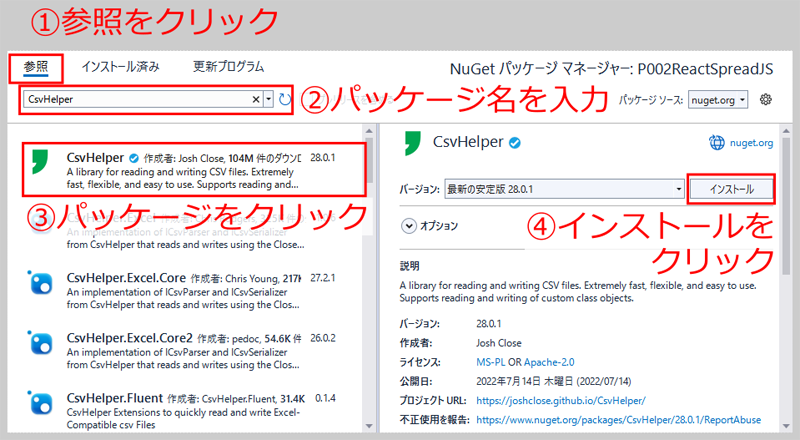Click version 0.1.4 of CsvHelper.Fluent
The width and height of the screenshot is (800, 440).
[325, 398]
